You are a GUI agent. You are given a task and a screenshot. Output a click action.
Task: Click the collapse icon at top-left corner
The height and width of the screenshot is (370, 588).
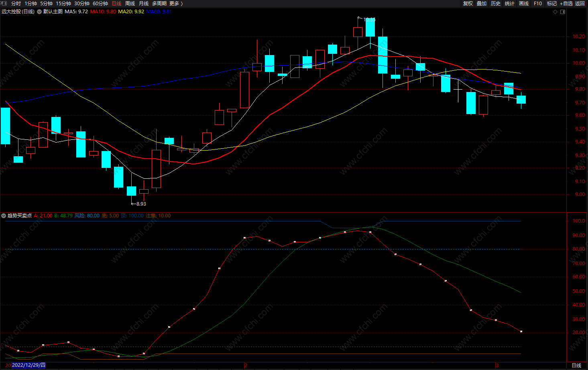point(4,3)
